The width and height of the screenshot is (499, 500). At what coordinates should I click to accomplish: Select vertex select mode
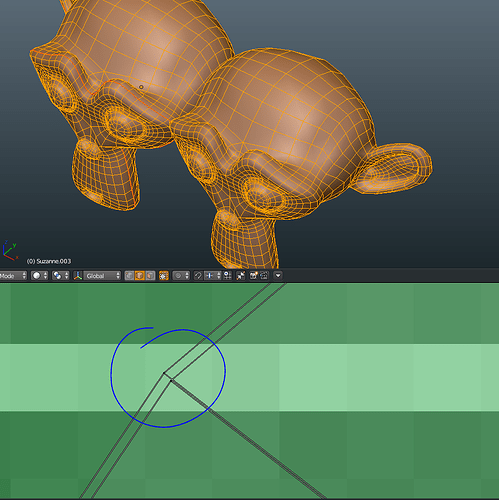pos(129,276)
